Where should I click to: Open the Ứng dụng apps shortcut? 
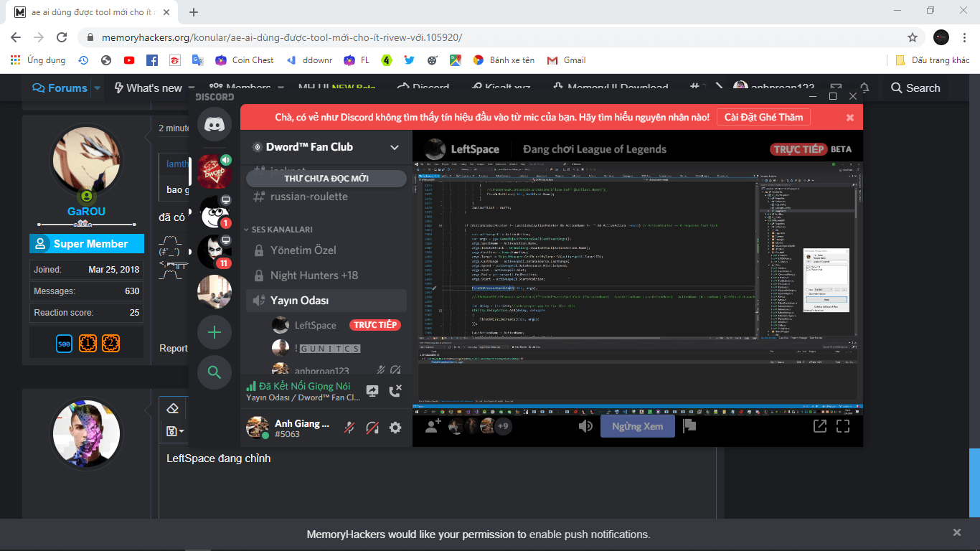point(38,60)
